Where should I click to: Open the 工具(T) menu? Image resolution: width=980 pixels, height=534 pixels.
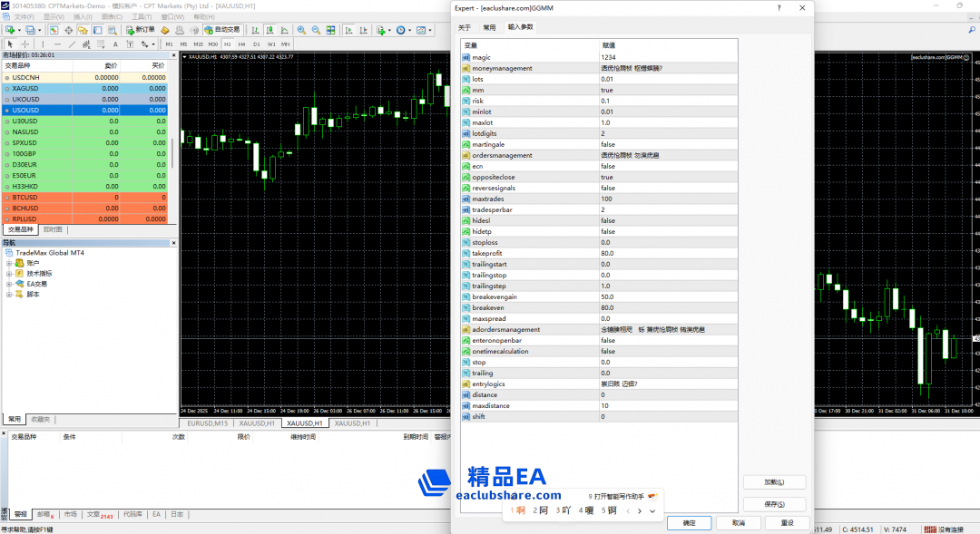(142, 16)
